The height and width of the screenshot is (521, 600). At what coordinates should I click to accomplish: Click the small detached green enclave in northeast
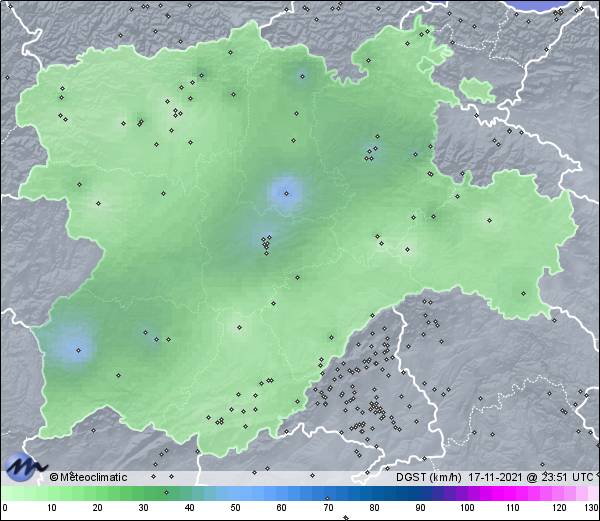(x=478, y=89)
